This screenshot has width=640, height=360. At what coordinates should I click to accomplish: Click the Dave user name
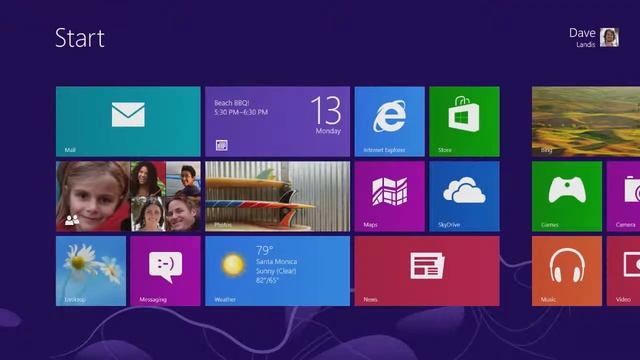[x=582, y=33]
